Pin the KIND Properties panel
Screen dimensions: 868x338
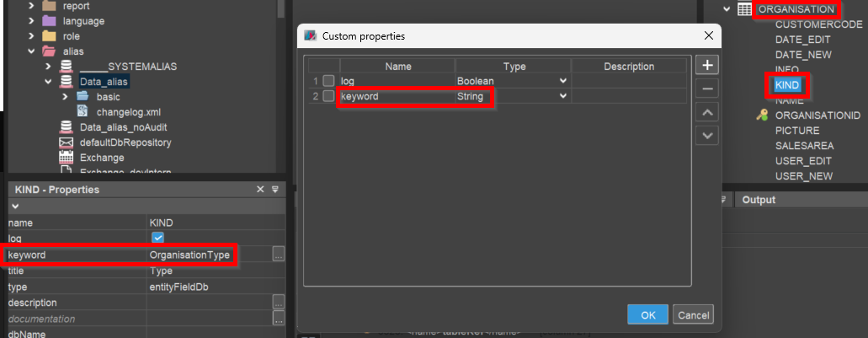(275, 190)
